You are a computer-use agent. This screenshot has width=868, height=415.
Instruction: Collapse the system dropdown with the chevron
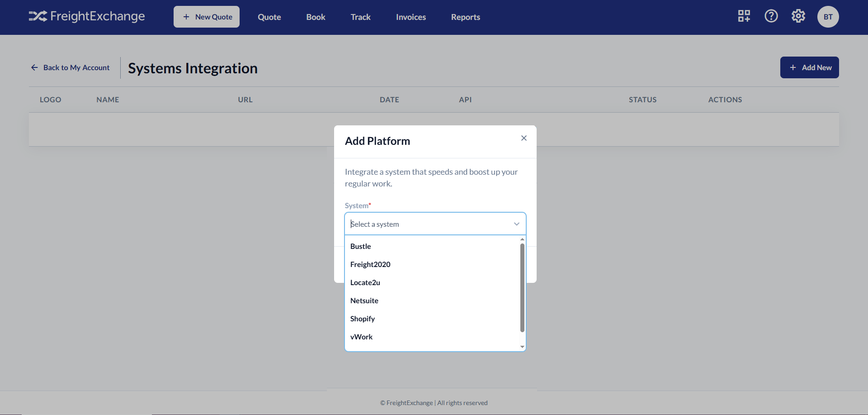pos(517,224)
